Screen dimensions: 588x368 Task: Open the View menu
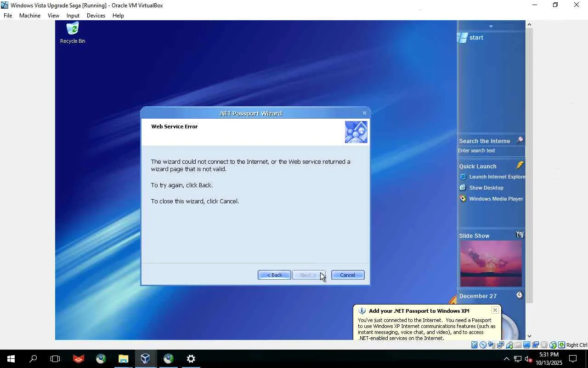53,15
